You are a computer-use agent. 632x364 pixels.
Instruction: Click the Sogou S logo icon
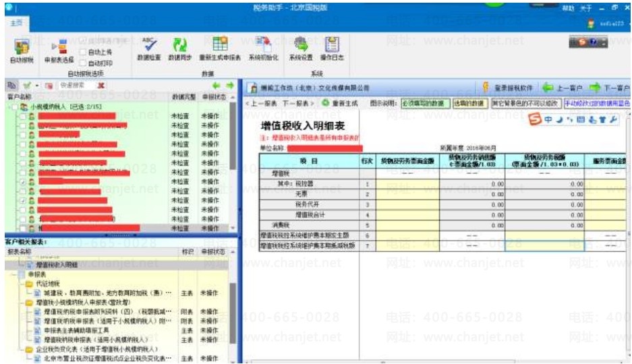535,119
